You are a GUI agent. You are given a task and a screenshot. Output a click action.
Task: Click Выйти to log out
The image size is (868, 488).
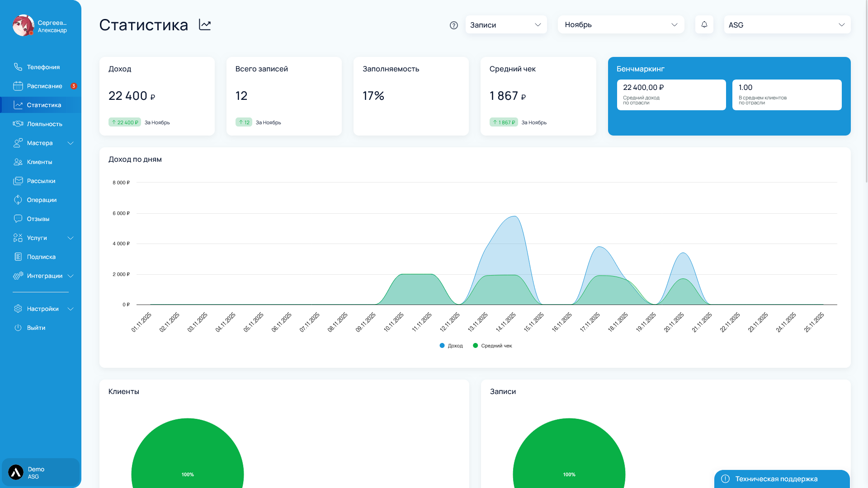pyautogui.click(x=36, y=328)
